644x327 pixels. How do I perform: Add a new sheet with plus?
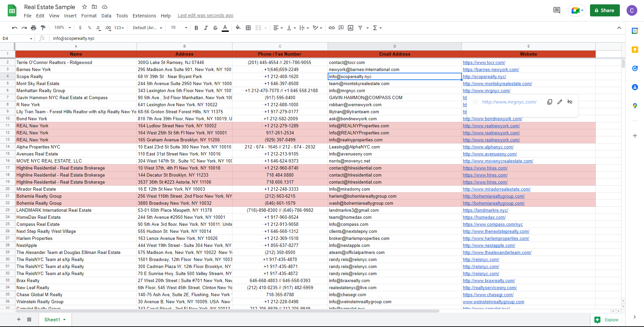[x=19, y=320]
